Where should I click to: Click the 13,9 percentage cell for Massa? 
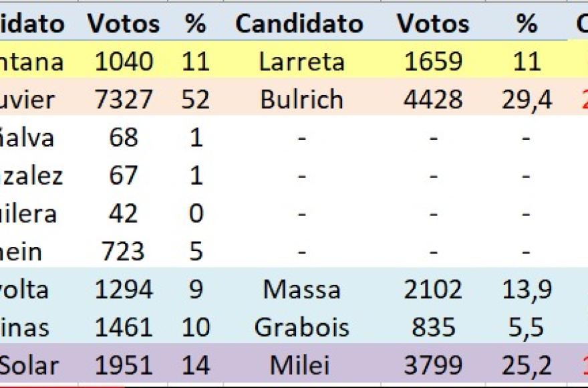pos(527,289)
